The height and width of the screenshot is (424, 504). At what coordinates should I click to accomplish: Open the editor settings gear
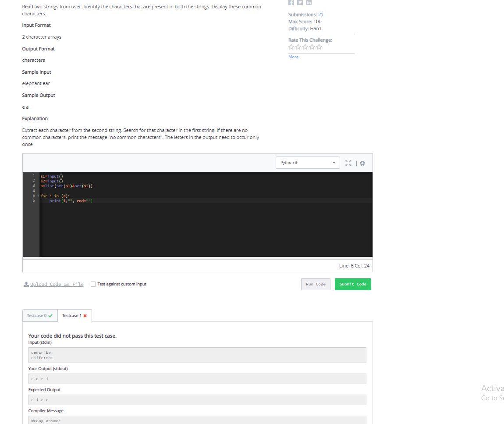362,163
